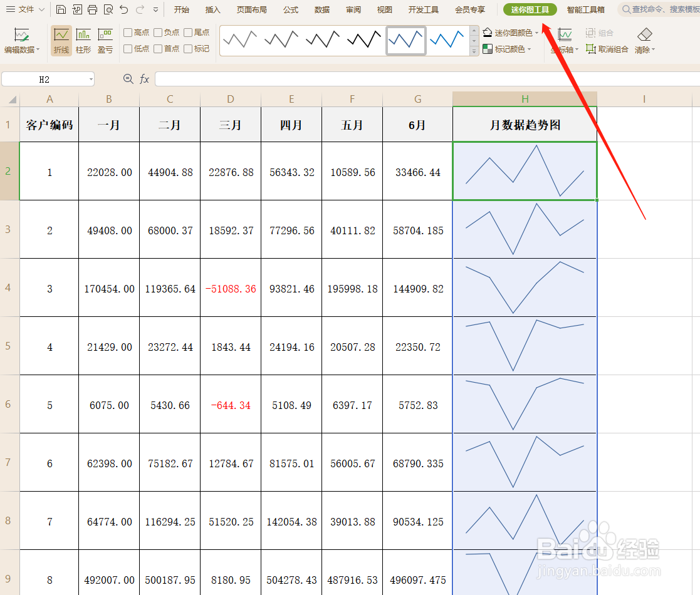The height and width of the screenshot is (595, 700).
Task: Enable the 高点 high point checkbox
Action: coord(128,33)
